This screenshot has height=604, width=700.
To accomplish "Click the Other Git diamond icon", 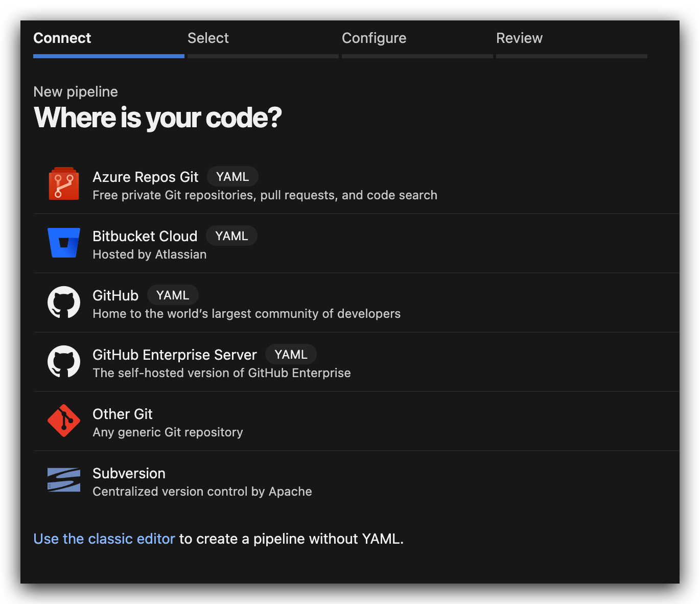I will 64,421.
